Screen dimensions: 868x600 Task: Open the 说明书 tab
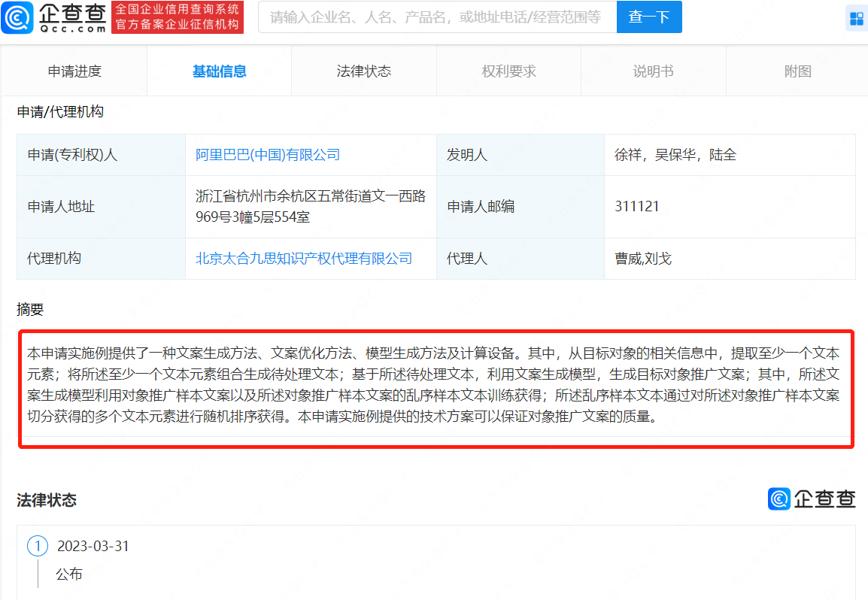click(653, 71)
